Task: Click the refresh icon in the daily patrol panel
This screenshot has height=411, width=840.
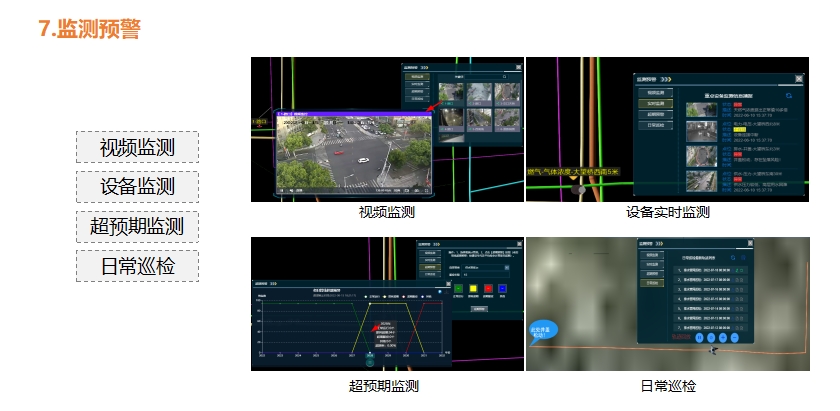Action: [x=733, y=258]
